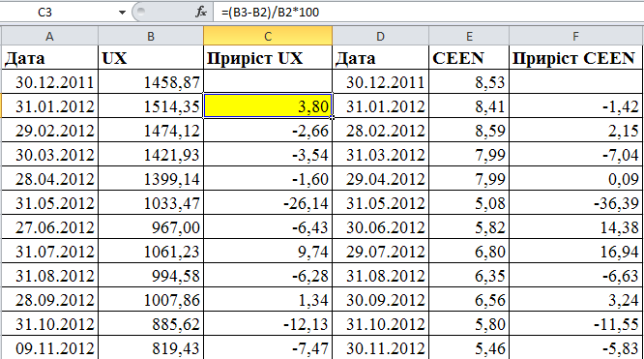This screenshot has height=359, width=644.
Task: Open the Name Box dropdown arrow
Action: (122, 13)
